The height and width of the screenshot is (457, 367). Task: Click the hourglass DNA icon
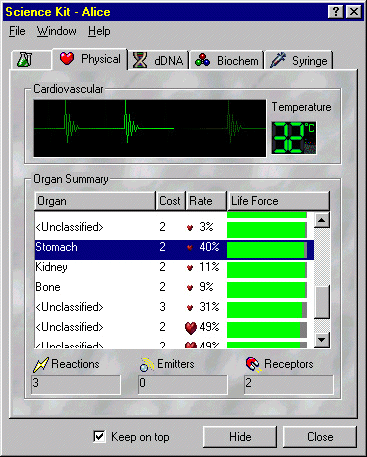pos(140,60)
